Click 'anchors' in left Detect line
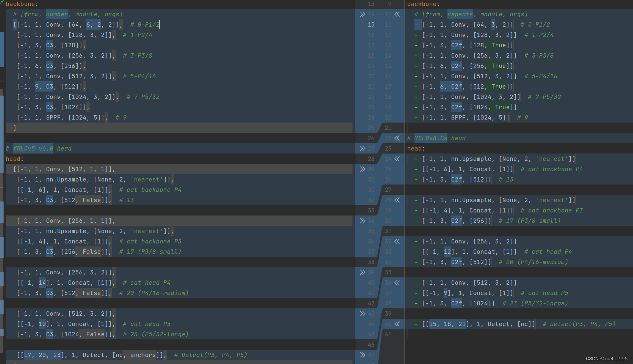Image resolution: width=633 pixels, height=364 pixels. [143, 355]
